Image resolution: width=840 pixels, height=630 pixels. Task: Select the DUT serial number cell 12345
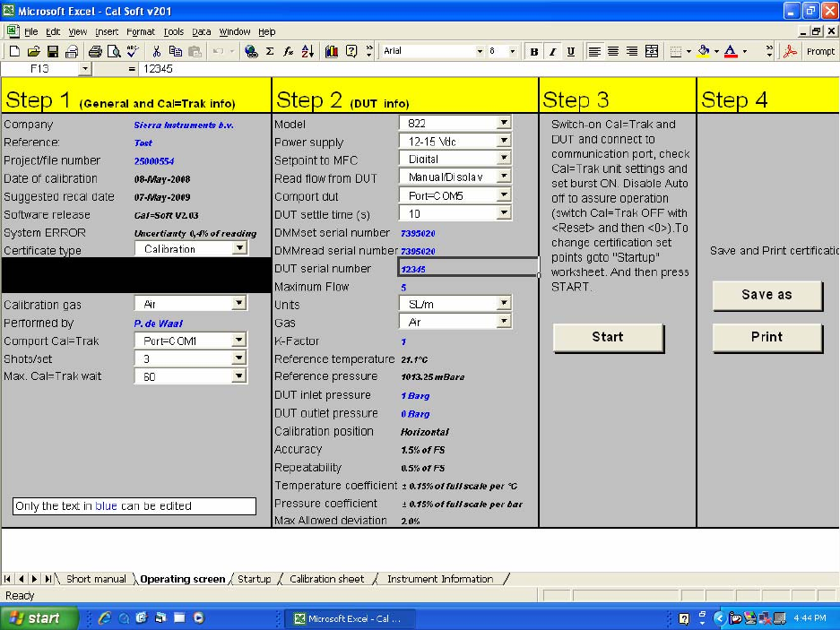coord(469,267)
